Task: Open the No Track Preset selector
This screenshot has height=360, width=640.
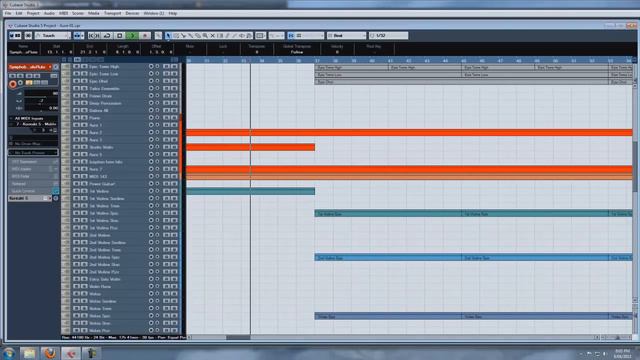Action: click(x=33, y=153)
